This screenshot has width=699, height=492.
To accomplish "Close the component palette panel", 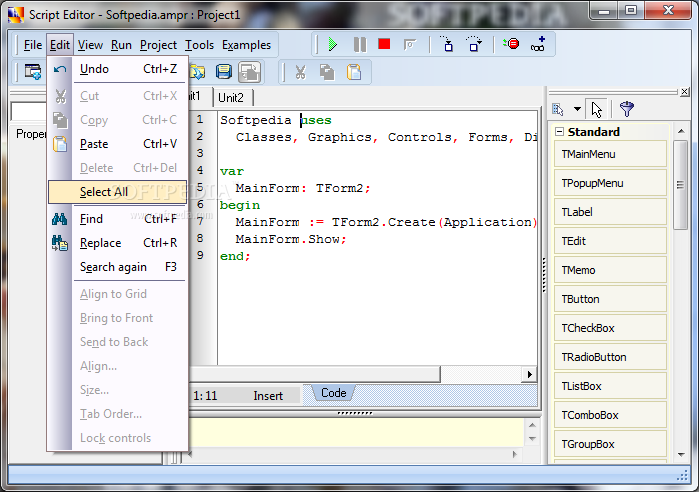I will pyautogui.click(x=685, y=92).
